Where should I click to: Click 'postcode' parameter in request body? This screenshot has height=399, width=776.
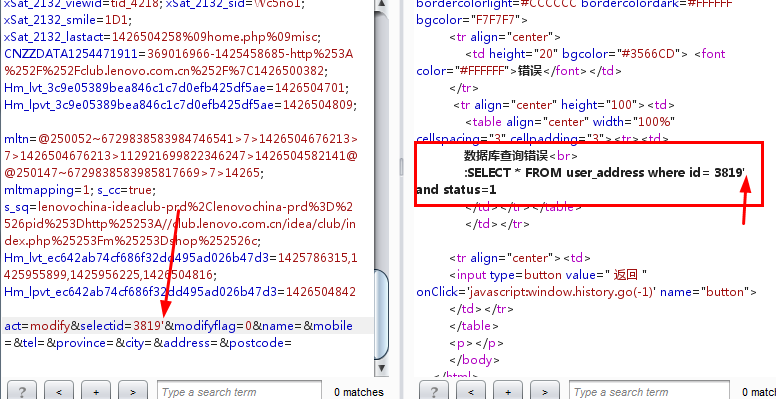(x=256, y=343)
